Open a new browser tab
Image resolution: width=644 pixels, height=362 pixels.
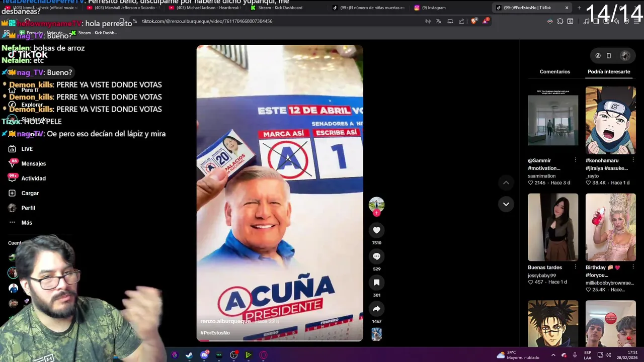579,8
